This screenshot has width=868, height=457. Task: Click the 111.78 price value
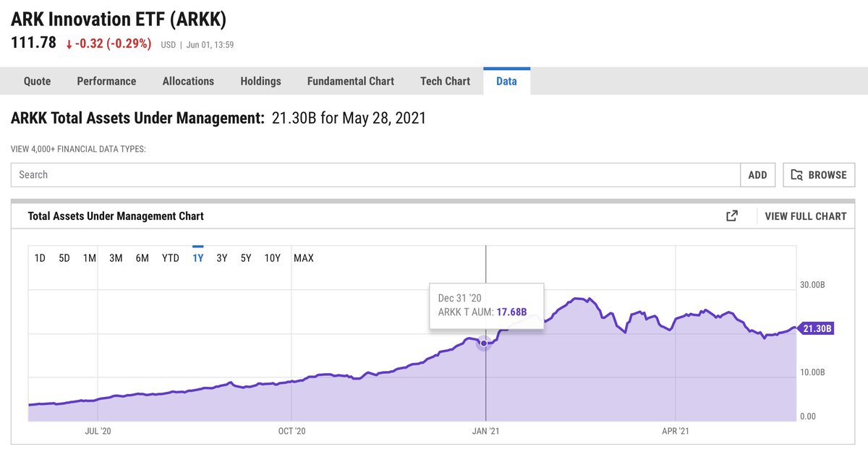coord(33,43)
